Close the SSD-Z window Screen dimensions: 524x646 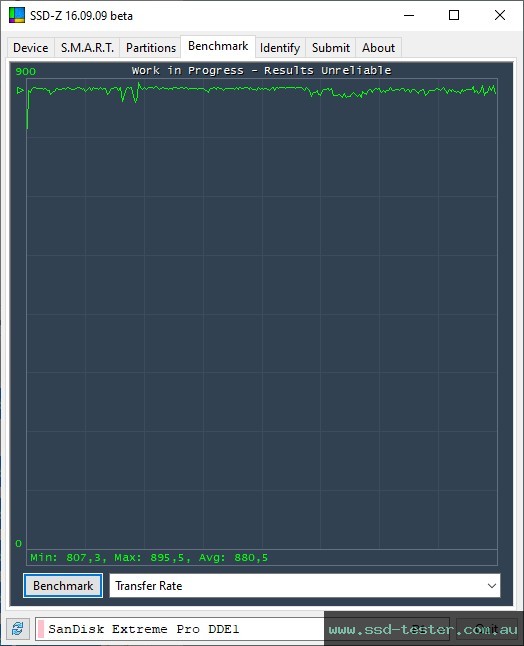[x=500, y=15]
